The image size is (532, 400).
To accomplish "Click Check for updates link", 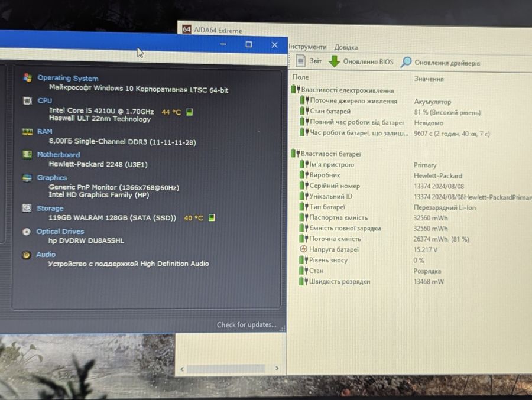I will (x=246, y=325).
